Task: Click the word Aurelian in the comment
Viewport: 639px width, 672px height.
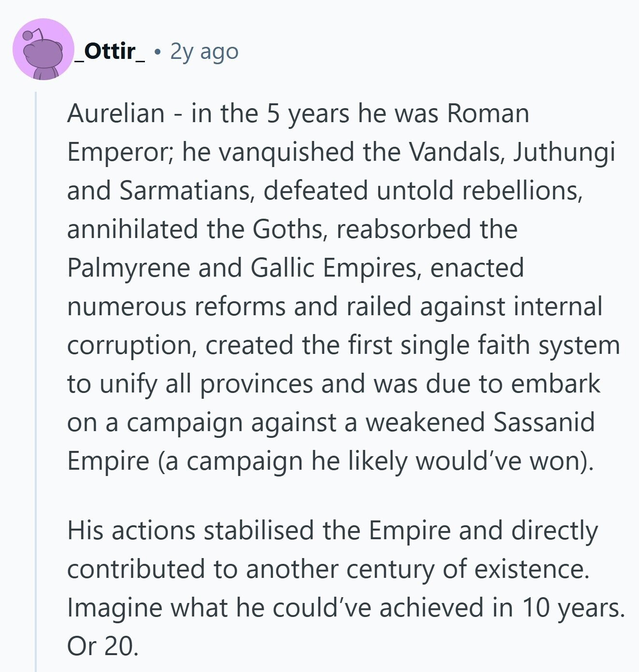Action: [x=116, y=113]
